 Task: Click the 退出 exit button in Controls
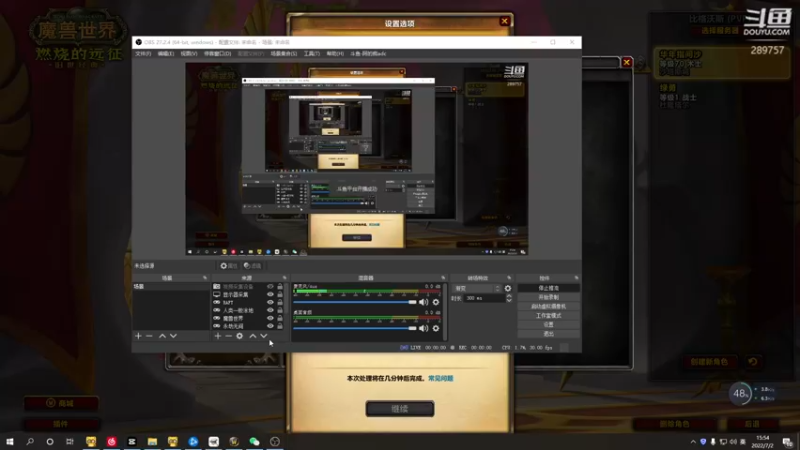548,334
